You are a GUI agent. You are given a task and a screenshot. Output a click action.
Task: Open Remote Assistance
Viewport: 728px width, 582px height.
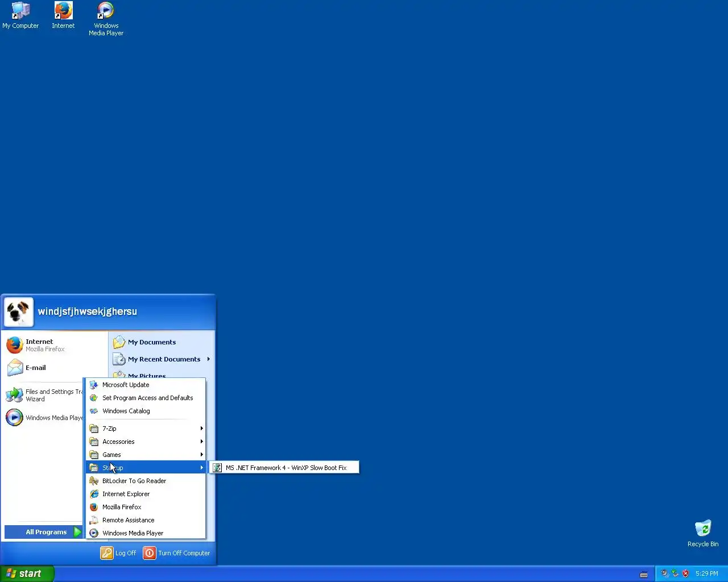[x=146, y=520]
